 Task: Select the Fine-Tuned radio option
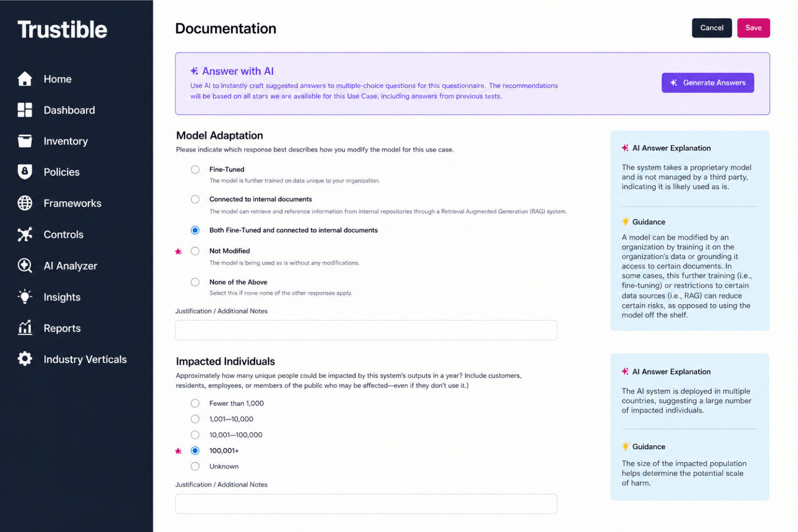tap(195, 169)
